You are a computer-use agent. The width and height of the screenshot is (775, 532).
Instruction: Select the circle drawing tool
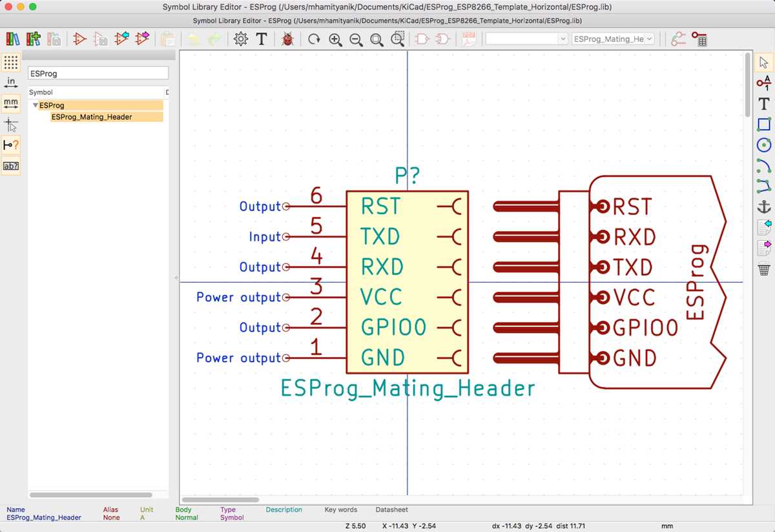click(x=764, y=145)
